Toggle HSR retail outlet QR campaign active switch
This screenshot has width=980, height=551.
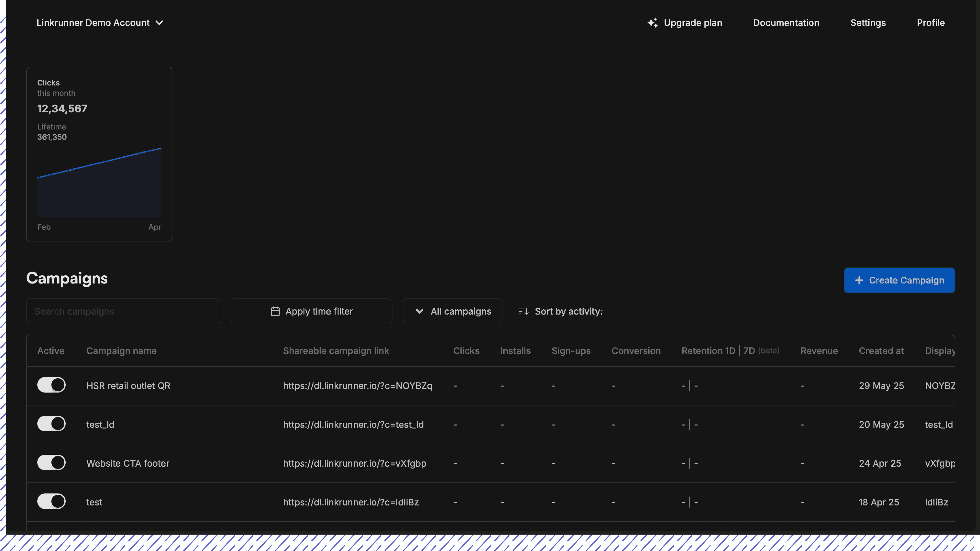pos(51,385)
